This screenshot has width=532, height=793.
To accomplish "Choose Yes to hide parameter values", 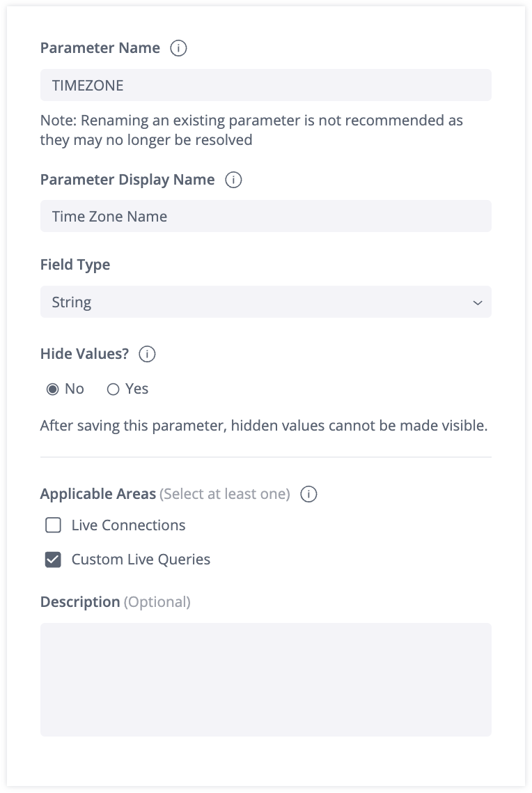I will 113,389.
